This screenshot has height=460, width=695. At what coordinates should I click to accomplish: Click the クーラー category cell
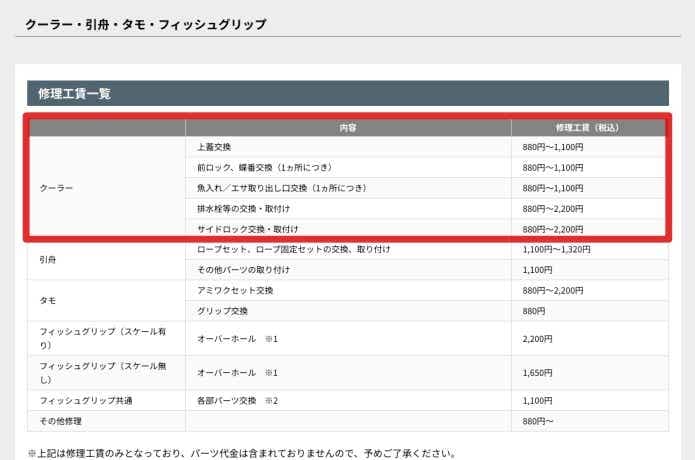56,187
